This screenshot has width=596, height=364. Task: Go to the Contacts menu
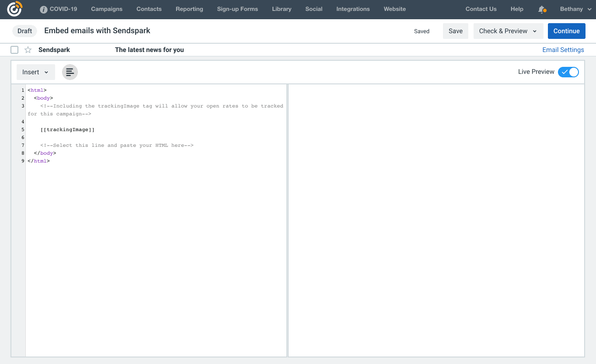pyautogui.click(x=149, y=9)
